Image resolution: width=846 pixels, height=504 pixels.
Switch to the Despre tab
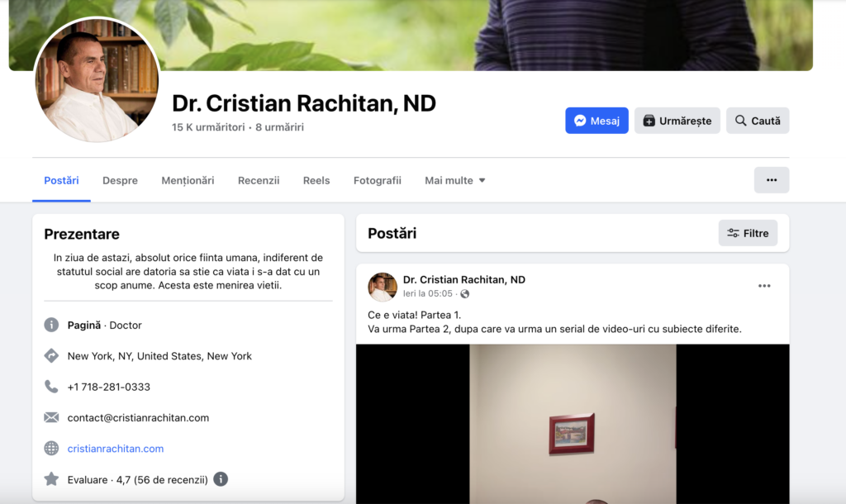tap(120, 180)
